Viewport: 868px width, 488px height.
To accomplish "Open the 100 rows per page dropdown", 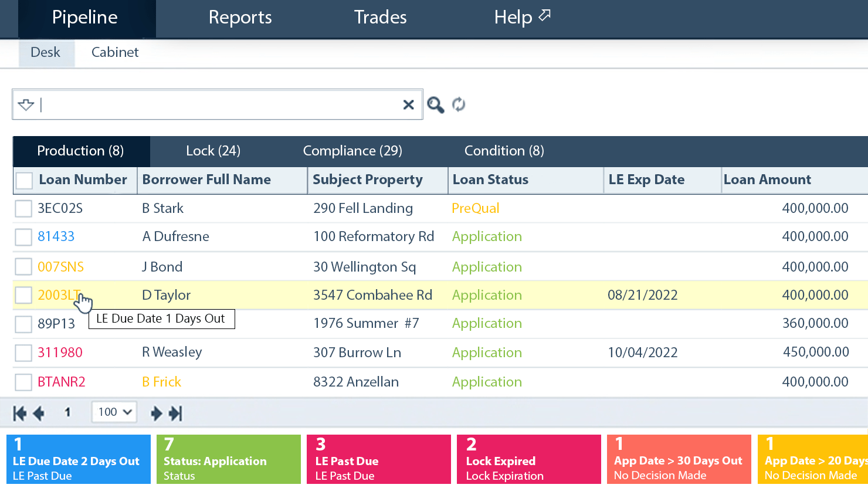I will (x=114, y=412).
